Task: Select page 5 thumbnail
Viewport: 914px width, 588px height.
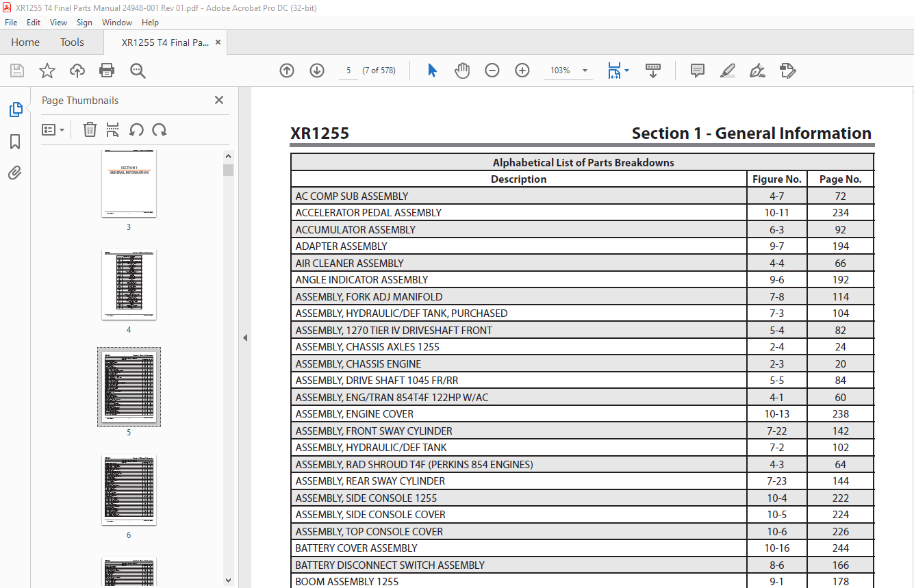Action: (129, 387)
